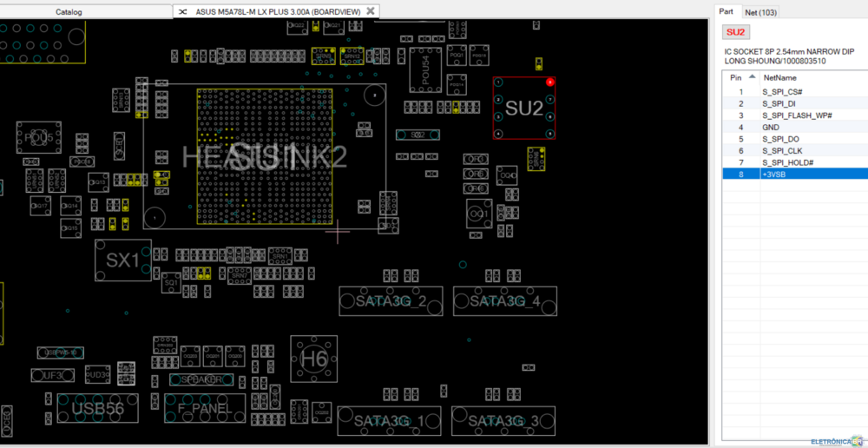Select the SRN7 resistor network
This screenshot has height=448, width=868.
pos(240,275)
